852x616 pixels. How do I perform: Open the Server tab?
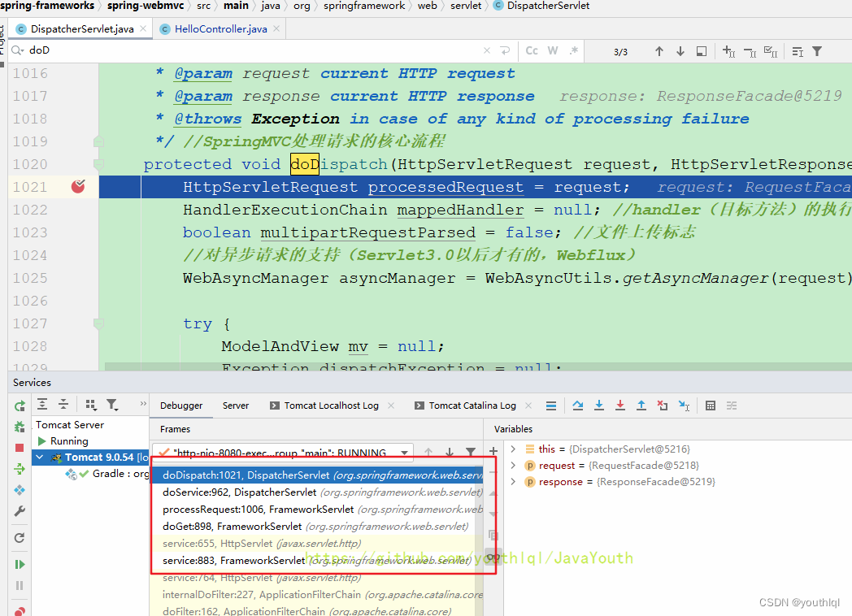click(x=235, y=406)
